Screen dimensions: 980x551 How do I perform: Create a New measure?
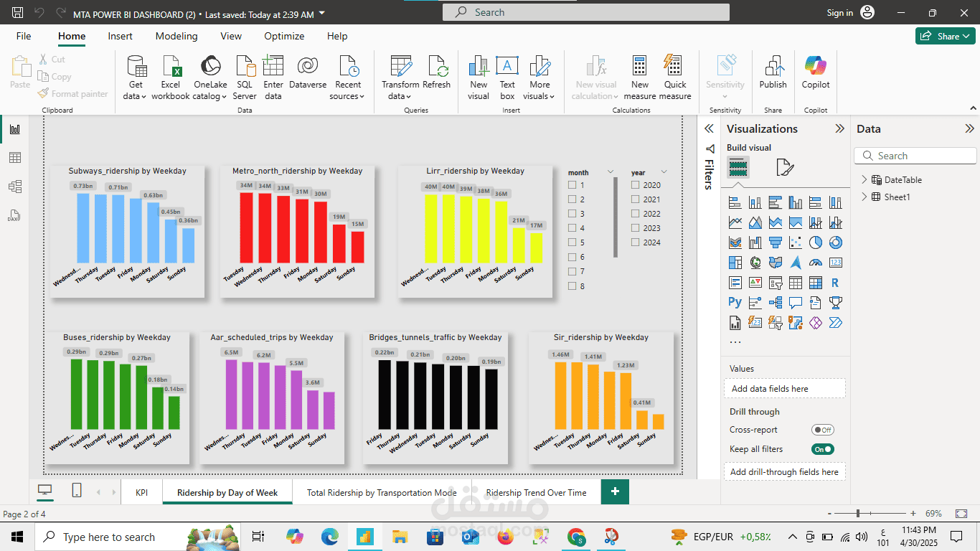[x=639, y=77]
